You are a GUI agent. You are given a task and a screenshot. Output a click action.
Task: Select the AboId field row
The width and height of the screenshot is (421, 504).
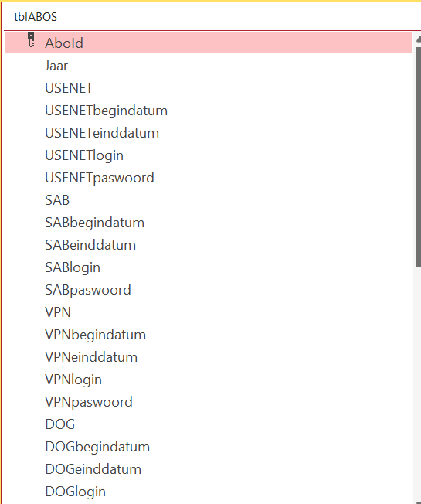click(x=208, y=42)
